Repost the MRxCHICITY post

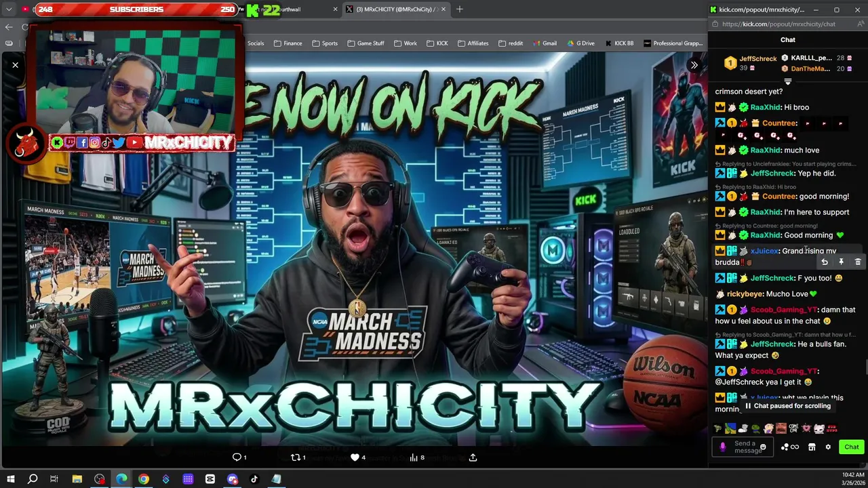pos(298,457)
